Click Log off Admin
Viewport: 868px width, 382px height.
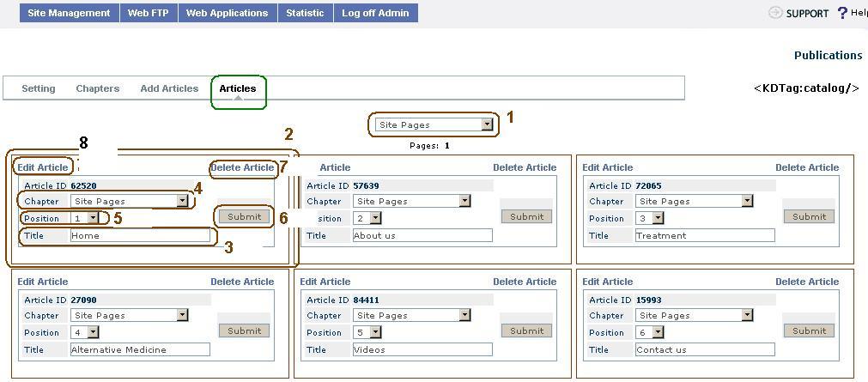(376, 13)
